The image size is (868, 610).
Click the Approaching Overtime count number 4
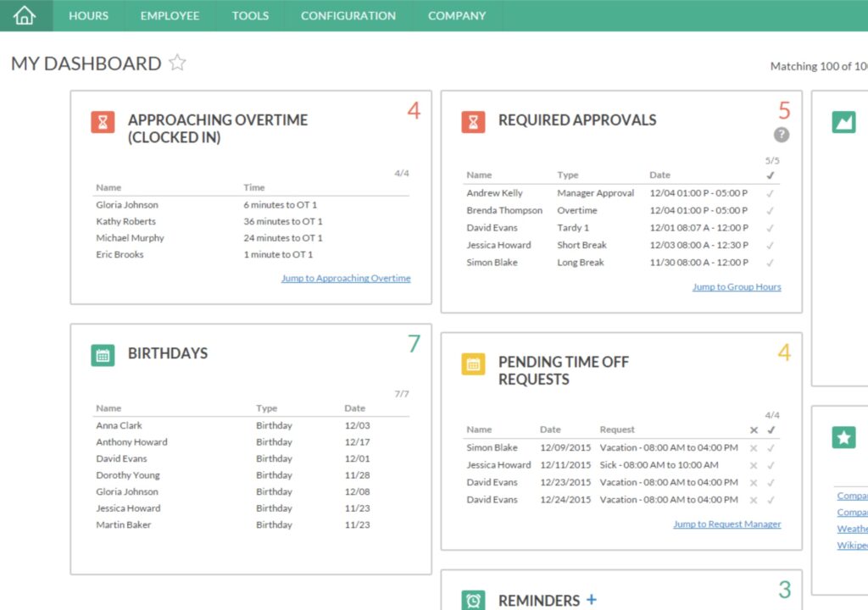tap(414, 111)
